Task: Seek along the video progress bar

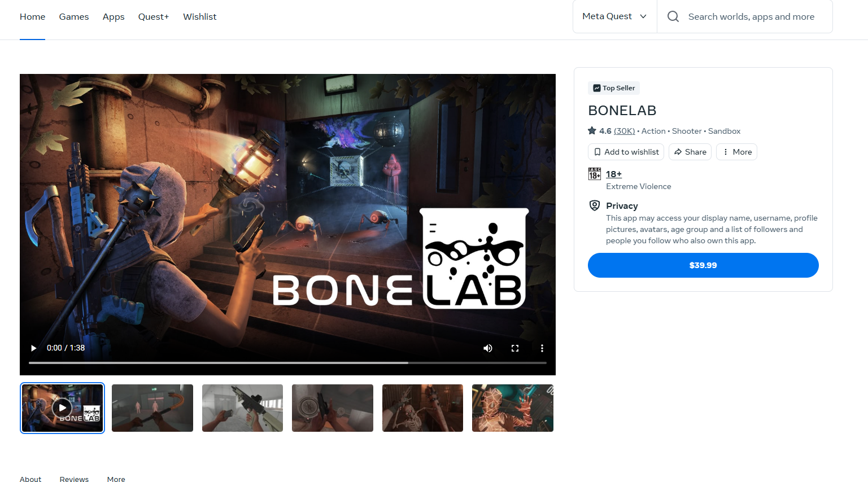Action: 287,363
